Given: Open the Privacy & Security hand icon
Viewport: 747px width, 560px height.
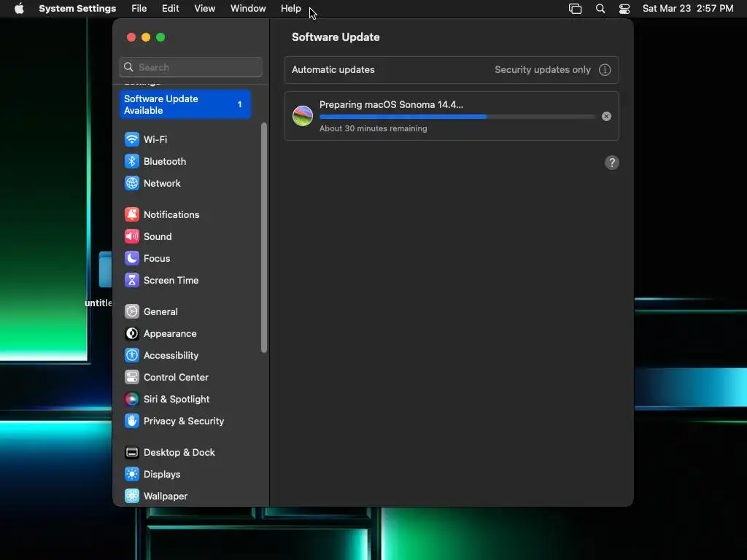Looking at the screenshot, I should coord(132,421).
